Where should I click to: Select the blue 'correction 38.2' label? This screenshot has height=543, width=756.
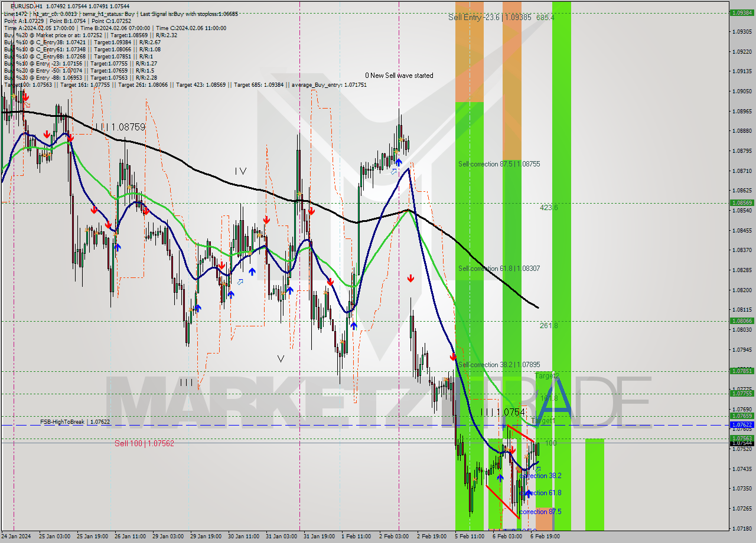pos(540,476)
